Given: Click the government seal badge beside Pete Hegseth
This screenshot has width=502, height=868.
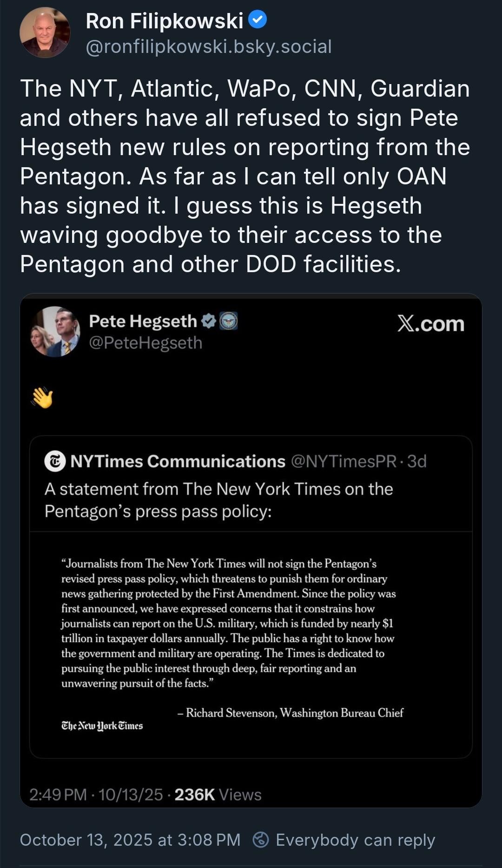Looking at the screenshot, I should tap(228, 320).
